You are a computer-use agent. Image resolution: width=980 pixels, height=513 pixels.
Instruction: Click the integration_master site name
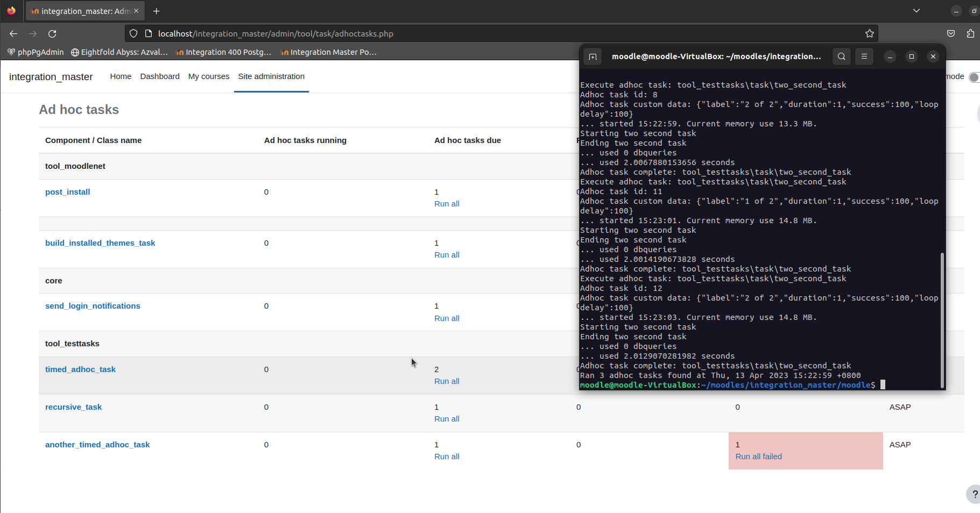pyautogui.click(x=51, y=77)
